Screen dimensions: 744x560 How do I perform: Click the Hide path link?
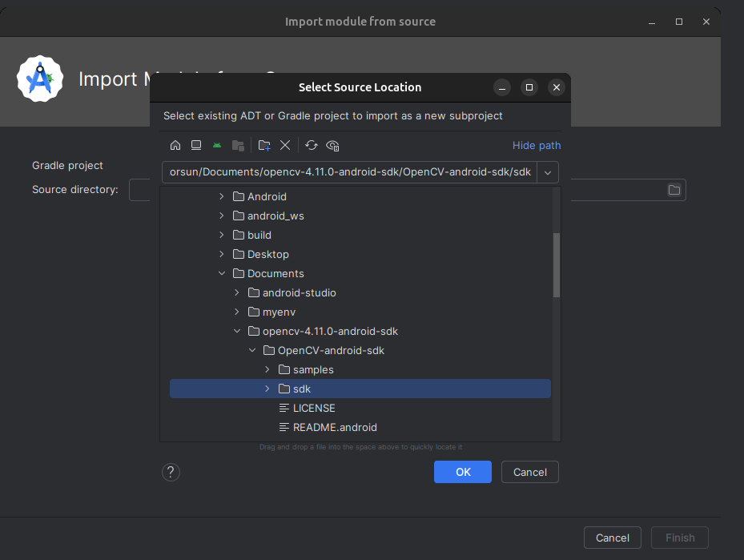click(536, 145)
